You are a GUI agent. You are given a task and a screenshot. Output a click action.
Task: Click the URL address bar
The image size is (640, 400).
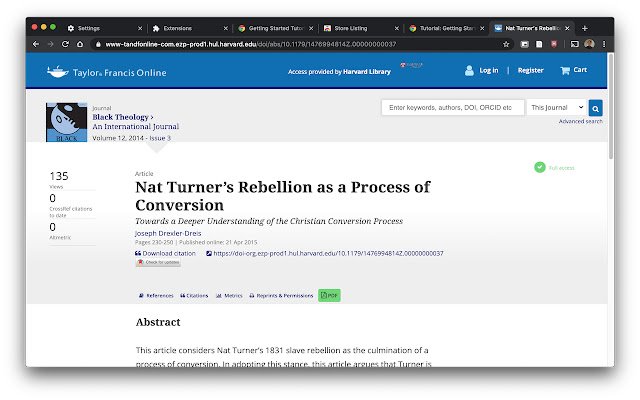pyautogui.click(x=302, y=44)
